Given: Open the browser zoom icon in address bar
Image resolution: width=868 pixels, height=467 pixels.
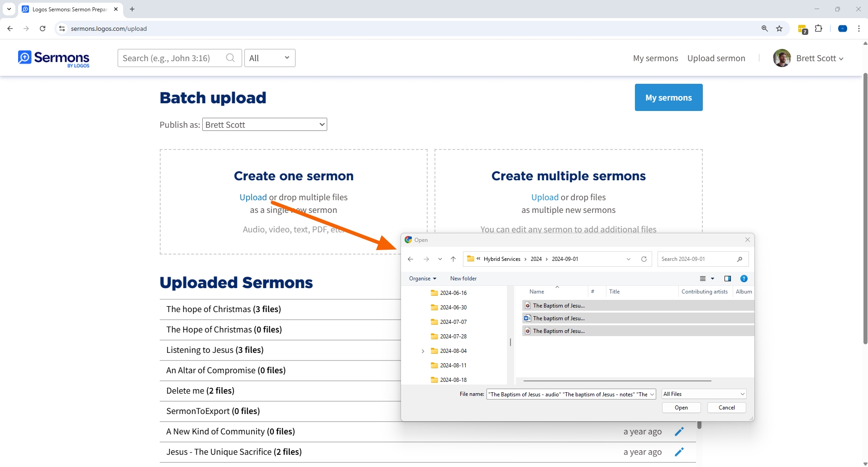Looking at the screenshot, I should click(764, 29).
